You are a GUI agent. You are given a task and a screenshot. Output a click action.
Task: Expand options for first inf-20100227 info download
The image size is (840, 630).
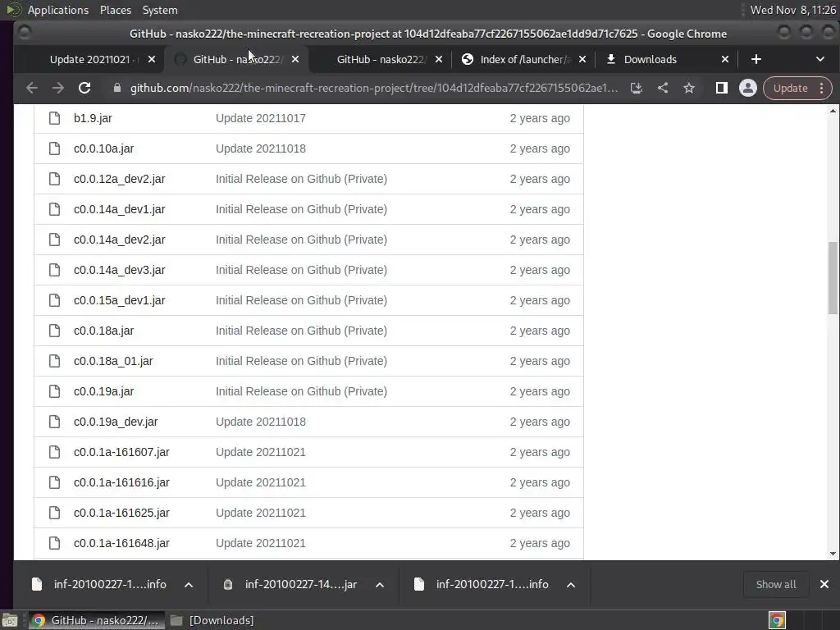[189, 584]
